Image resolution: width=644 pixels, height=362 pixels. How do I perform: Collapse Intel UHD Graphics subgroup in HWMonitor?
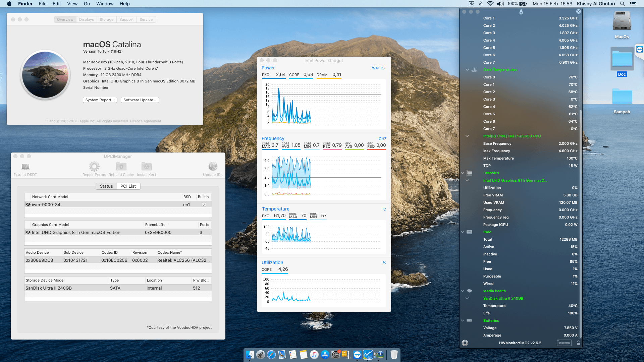[x=467, y=180]
